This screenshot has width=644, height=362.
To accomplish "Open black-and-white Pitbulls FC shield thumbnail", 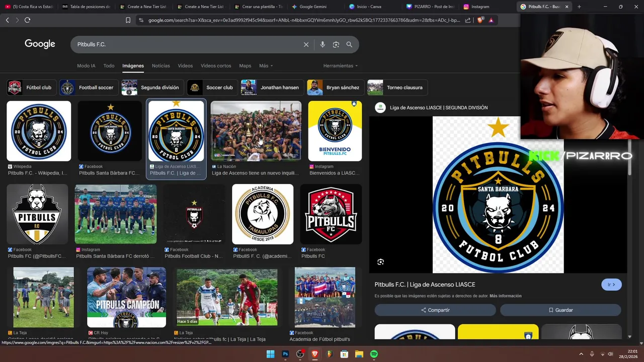I will [37, 214].
